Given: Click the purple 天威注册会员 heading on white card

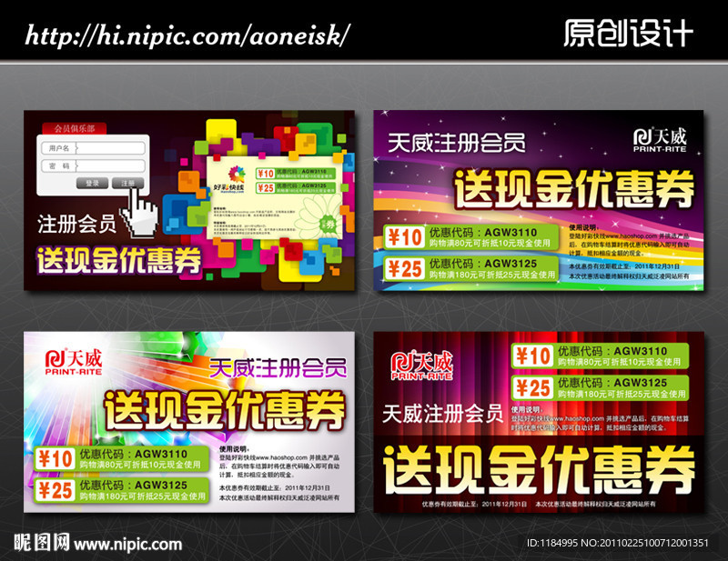Looking at the screenshot, I should point(278,368).
